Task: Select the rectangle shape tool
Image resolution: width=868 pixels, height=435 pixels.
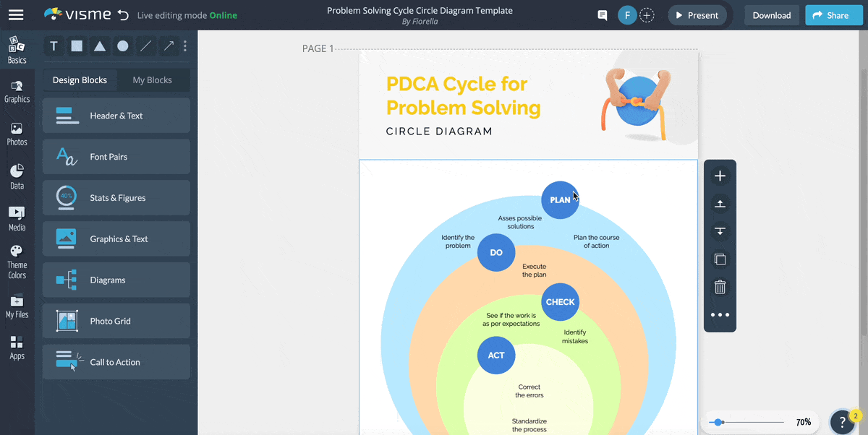Action: (77, 46)
